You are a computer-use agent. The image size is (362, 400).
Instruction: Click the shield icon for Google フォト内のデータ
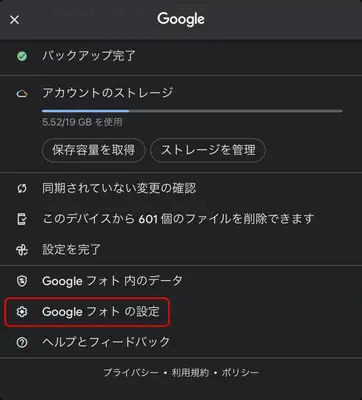tap(22, 281)
